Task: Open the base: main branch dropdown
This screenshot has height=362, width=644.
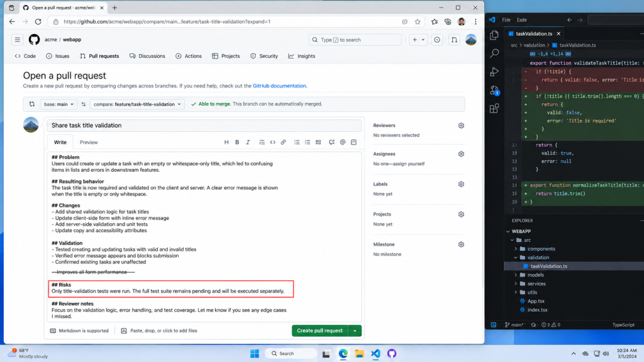Action: [58, 104]
